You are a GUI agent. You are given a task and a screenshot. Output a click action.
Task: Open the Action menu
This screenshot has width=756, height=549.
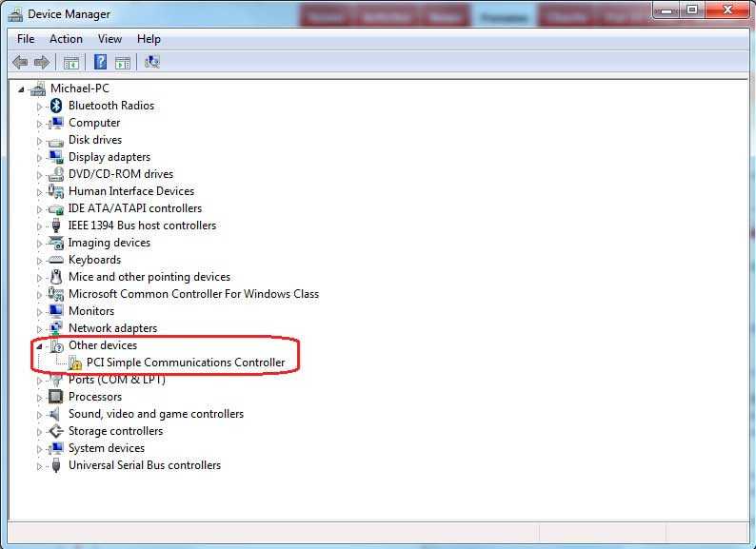66,39
